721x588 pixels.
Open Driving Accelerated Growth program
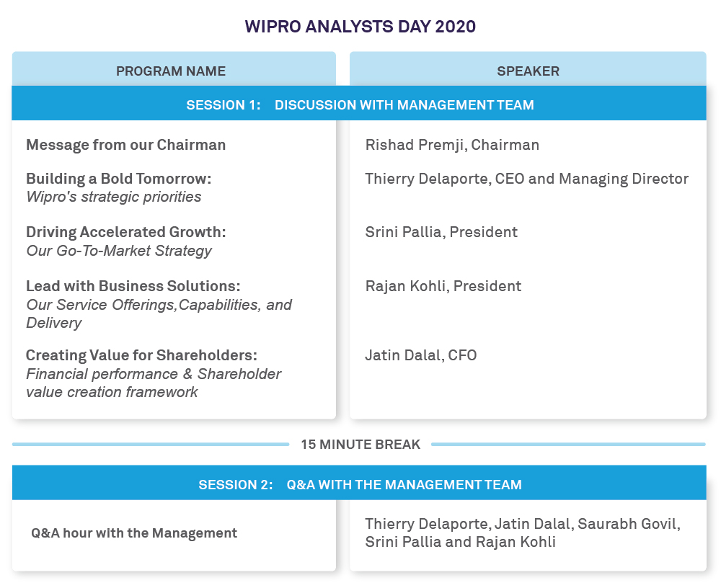point(125,232)
